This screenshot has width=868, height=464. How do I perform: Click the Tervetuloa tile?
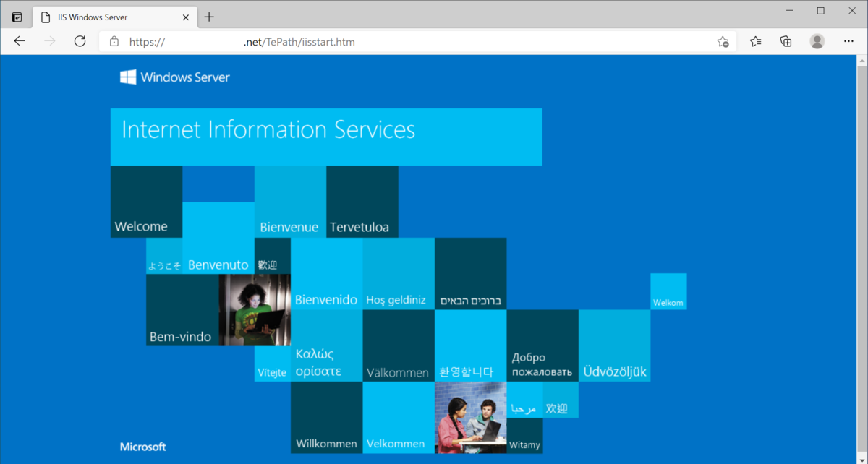(362, 202)
